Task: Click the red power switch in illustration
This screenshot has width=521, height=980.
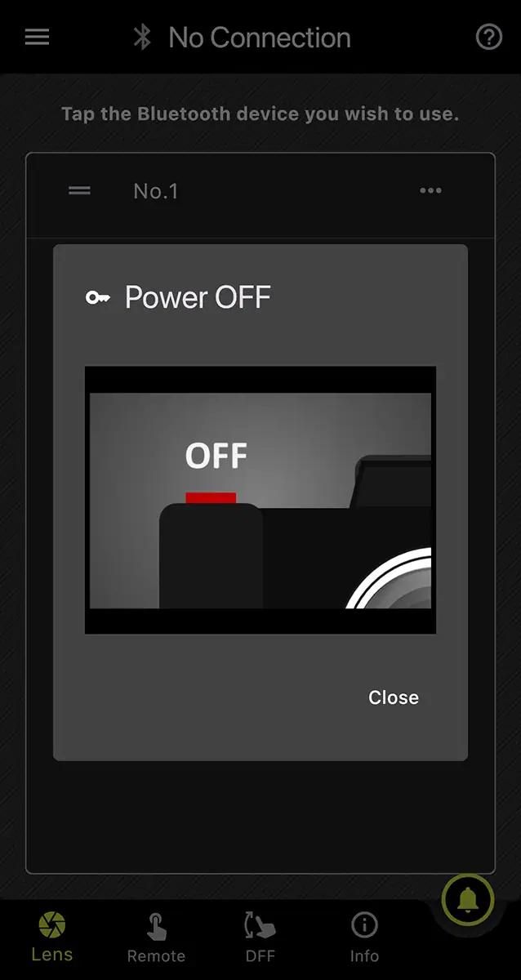Action: pyautogui.click(x=211, y=498)
